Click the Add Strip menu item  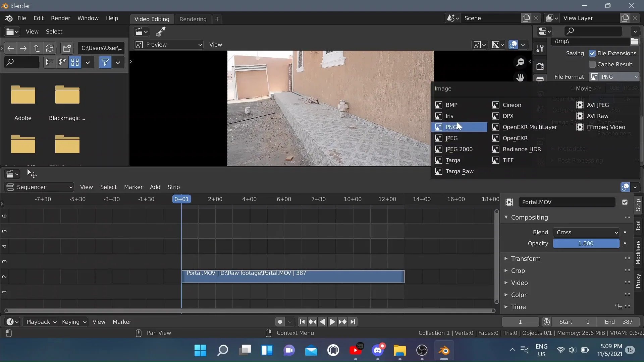click(x=155, y=187)
